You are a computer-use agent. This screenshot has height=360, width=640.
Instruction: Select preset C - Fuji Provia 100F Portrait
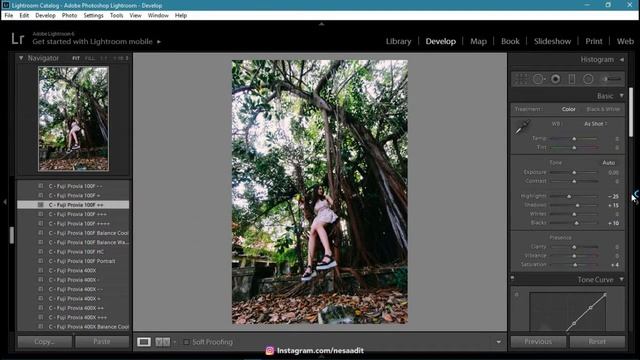coord(82,261)
